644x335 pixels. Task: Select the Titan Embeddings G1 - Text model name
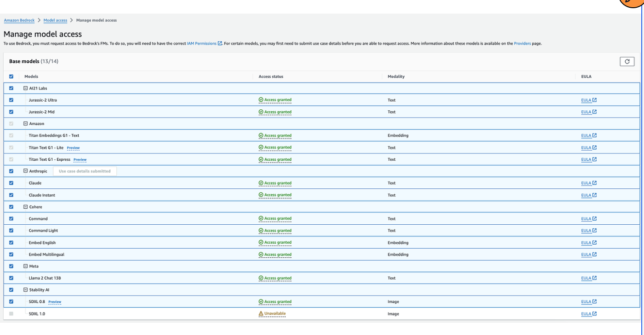(54, 135)
